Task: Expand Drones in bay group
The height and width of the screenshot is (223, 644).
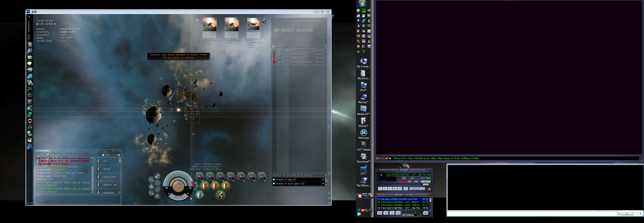Action: click(x=323, y=179)
